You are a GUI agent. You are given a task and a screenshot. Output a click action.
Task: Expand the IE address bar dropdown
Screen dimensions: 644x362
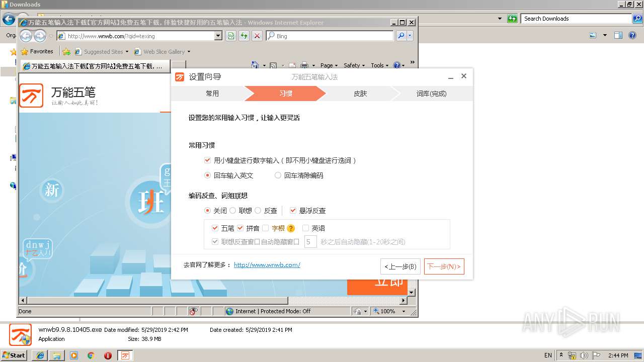pos(218,36)
